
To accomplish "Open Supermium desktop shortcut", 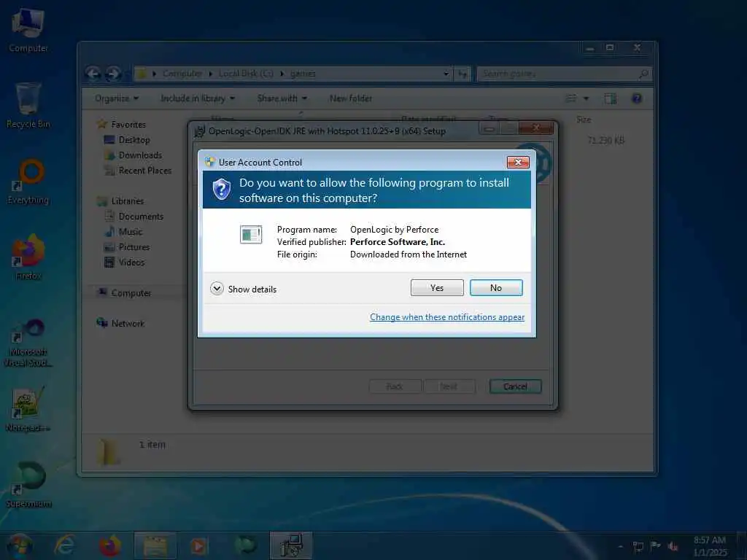I will point(28,485).
